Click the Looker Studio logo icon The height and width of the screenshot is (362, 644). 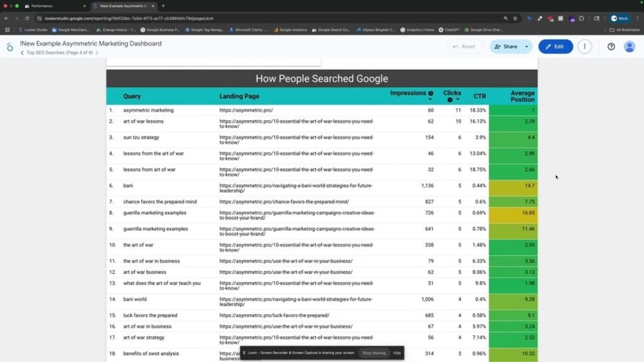pyautogui.click(x=10, y=47)
